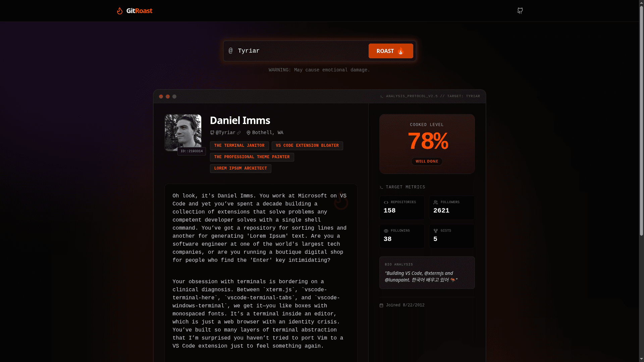Viewport: 644px width, 362px height.
Task: Click the THE TERMINAL JANITOR tag
Action: click(x=239, y=146)
